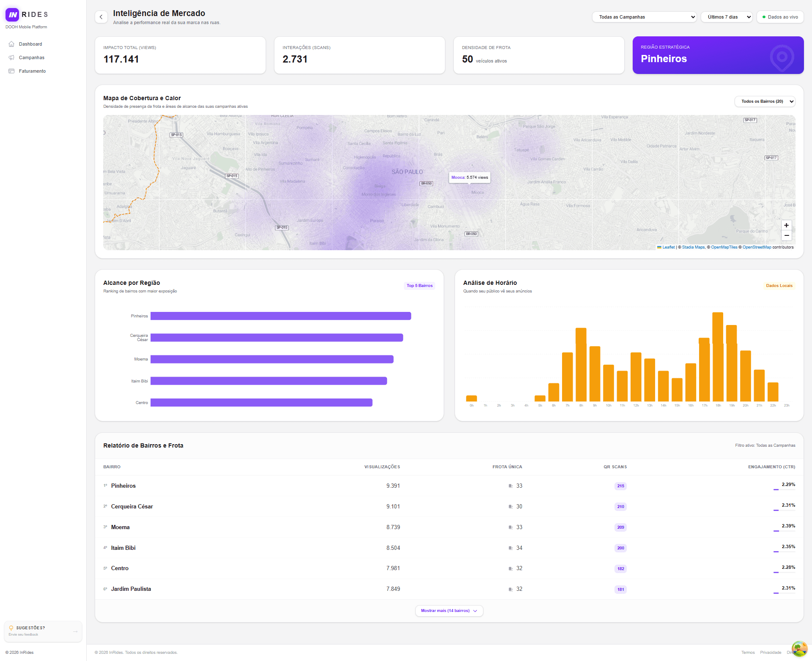Open the Região Estratégica Pinheiros card
This screenshot has width=812, height=661.
(x=718, y=55)
